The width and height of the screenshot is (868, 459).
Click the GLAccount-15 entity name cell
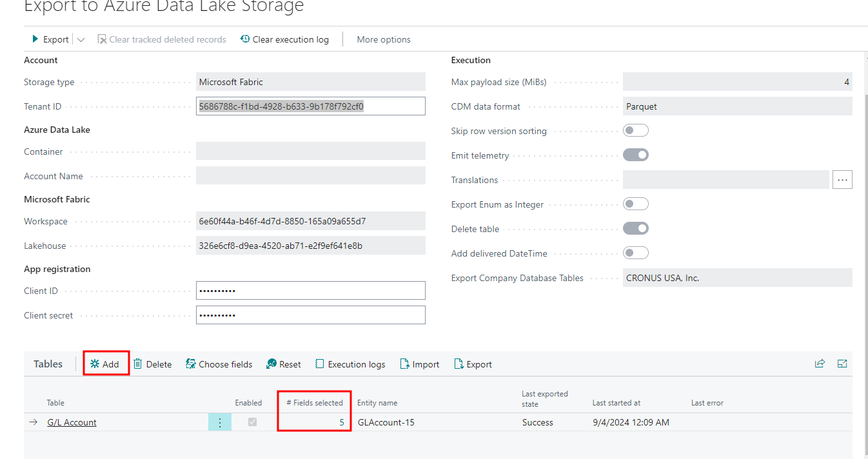[386, 422]
